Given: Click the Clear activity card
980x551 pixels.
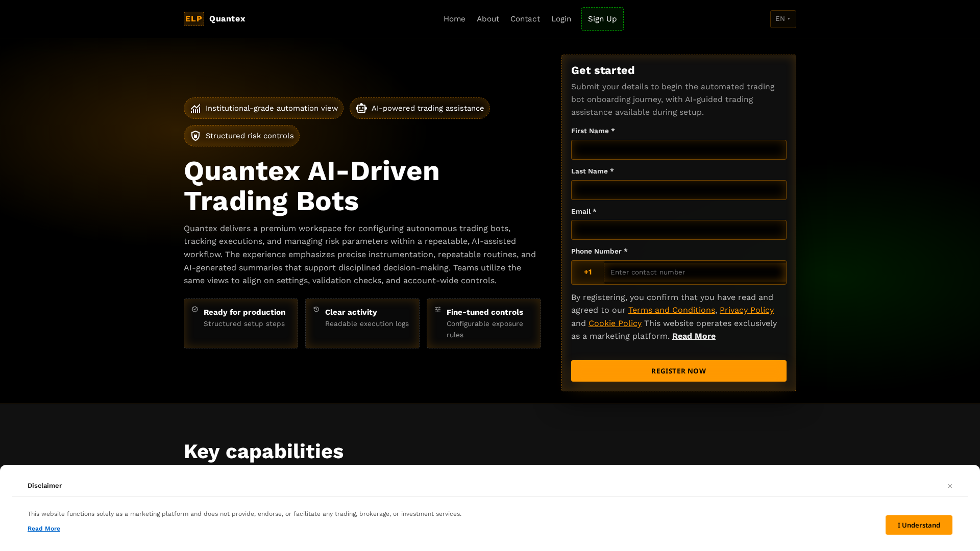Looking at the screenshot, I should pos(362,323).
